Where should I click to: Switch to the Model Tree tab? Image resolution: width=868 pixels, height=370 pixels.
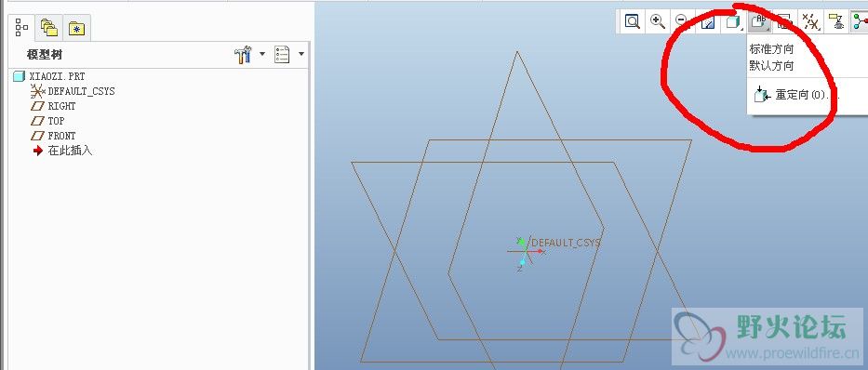click(22, 27)
